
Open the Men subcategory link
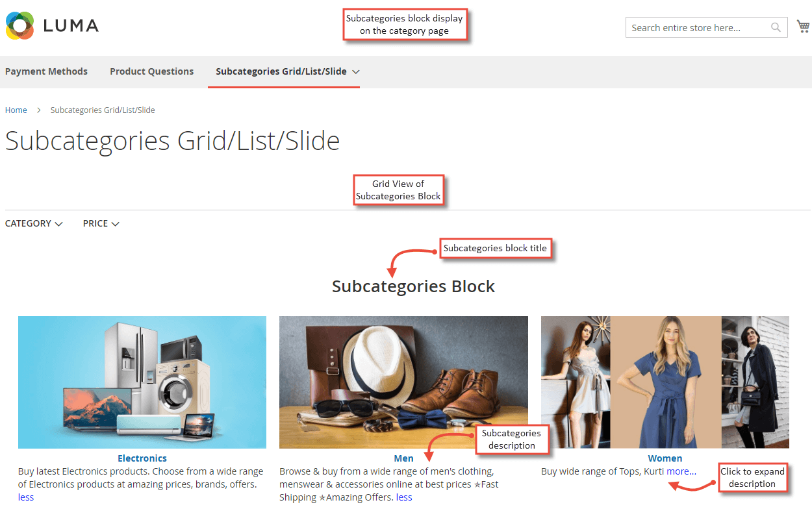403,458
